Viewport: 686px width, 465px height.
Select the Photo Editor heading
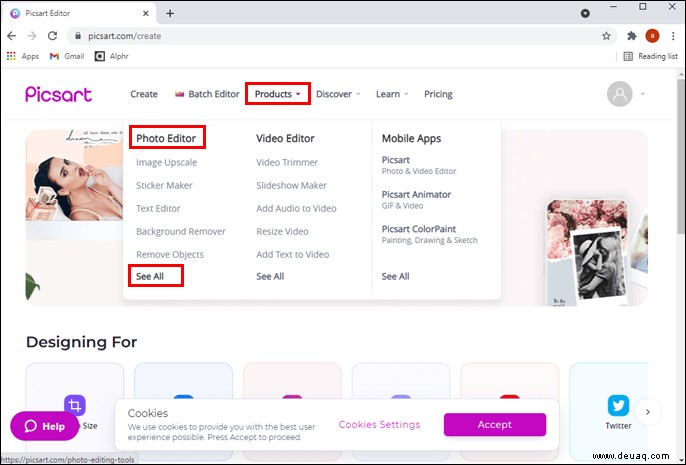coord(166,138)
